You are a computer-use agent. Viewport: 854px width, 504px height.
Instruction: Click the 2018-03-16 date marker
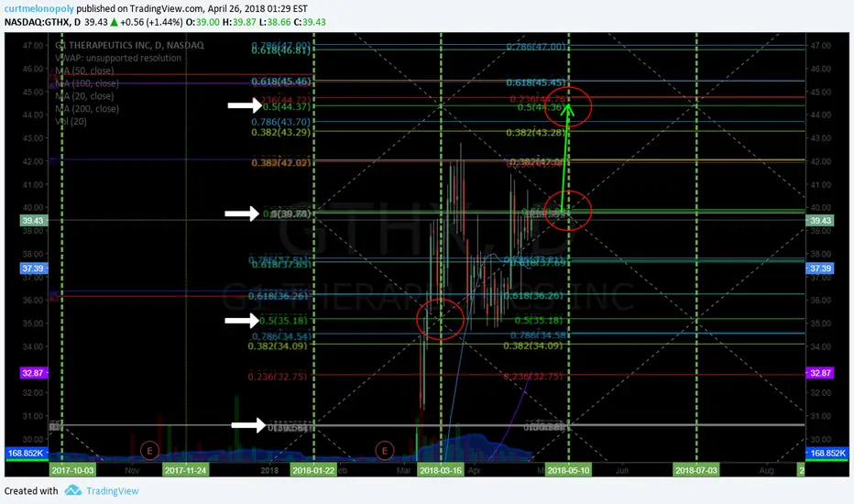tap(441, 470)
